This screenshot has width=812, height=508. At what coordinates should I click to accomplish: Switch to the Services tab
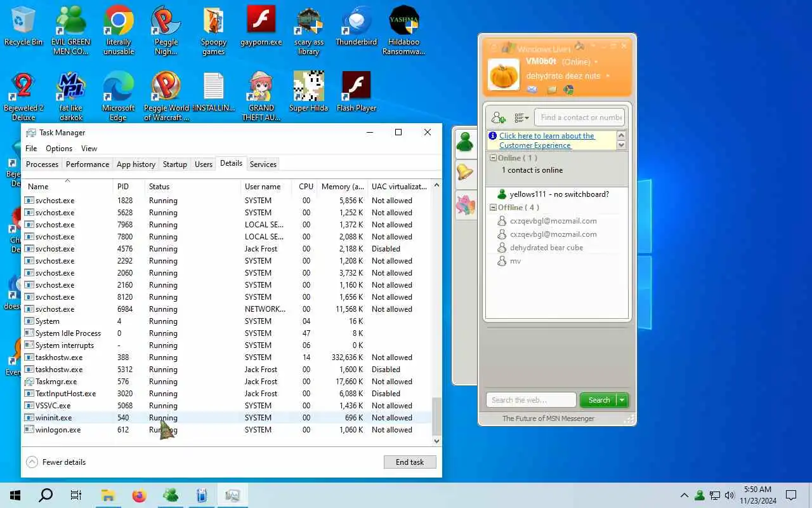coord(263,164)
